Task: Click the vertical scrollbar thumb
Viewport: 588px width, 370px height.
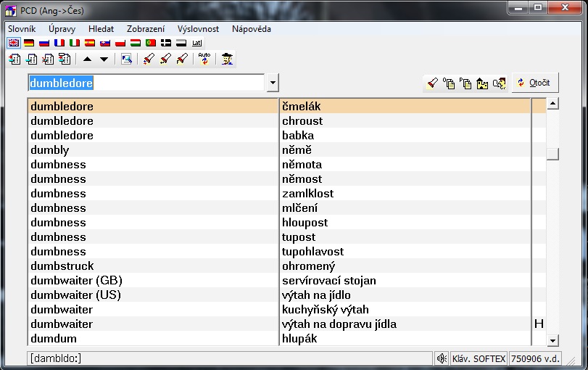Action: [552, 154]
